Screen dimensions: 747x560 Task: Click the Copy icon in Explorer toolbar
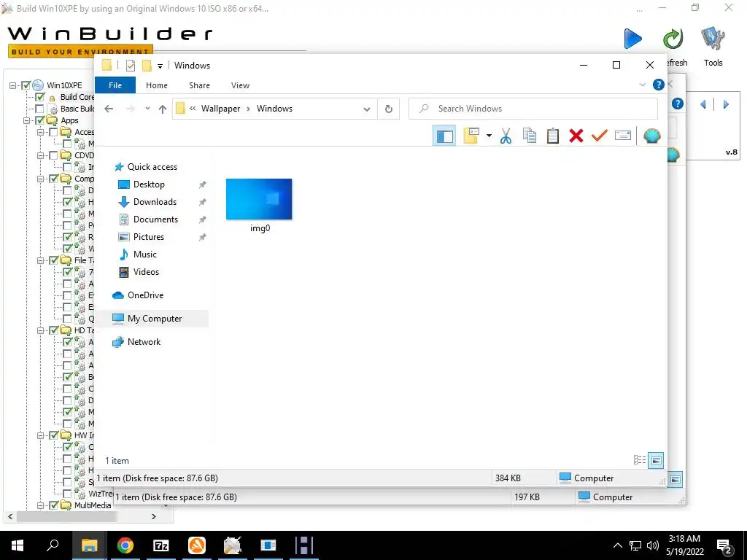coord(530,136)
